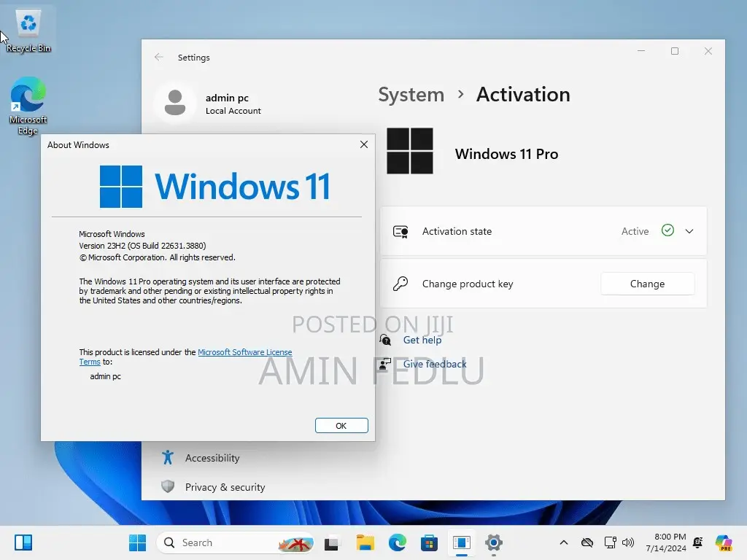Select Accessibility in the Settings sidebar

(x=212, y=458)
